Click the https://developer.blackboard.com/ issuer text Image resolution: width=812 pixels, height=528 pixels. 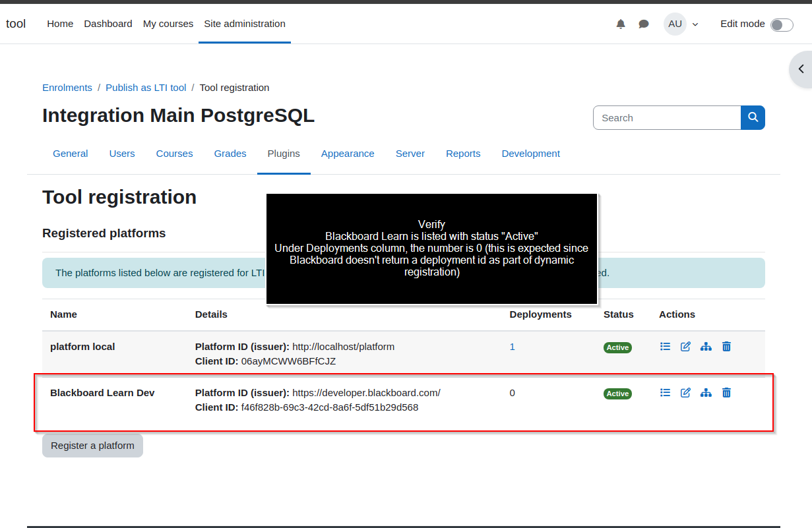click(366, 393)
